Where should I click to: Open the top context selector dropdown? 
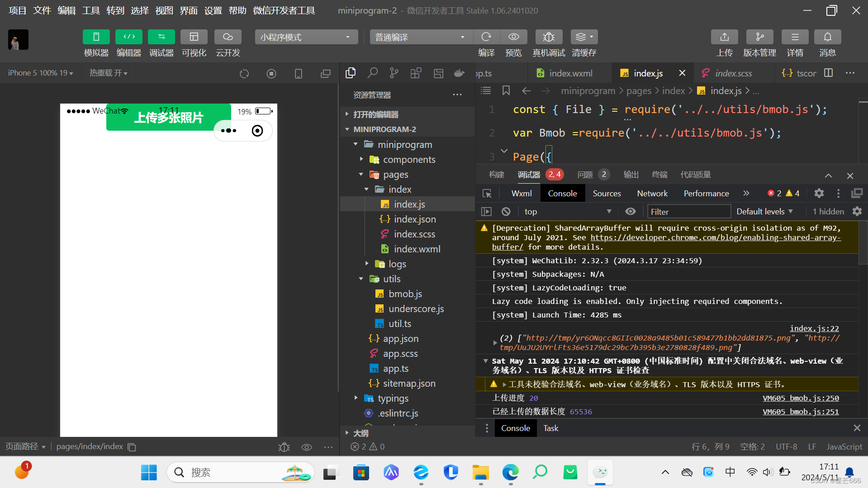[568, 212]
